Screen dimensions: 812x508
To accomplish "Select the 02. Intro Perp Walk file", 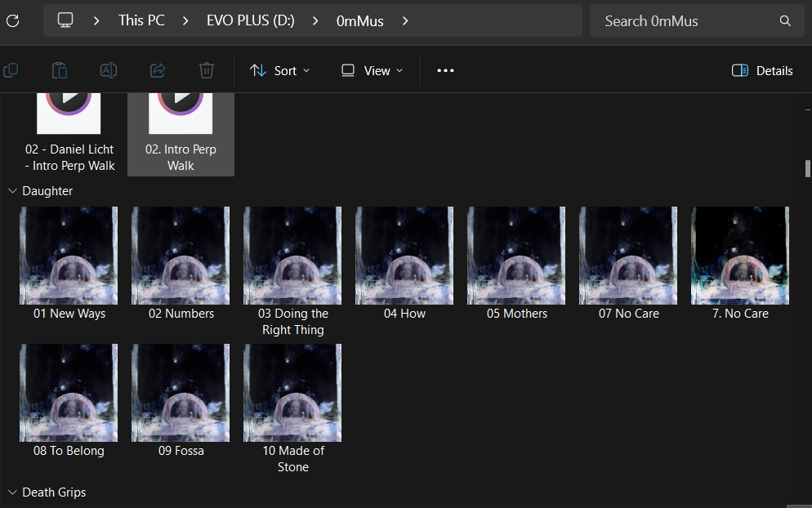I will click(x=181, y=133).
